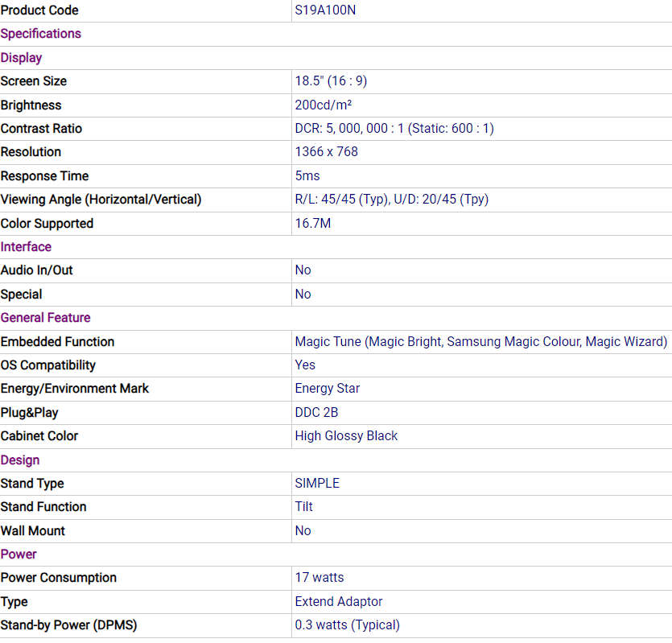This screenshot has height=643, width=672.
Task: Click the Display section header
Action: click(22, 58)
